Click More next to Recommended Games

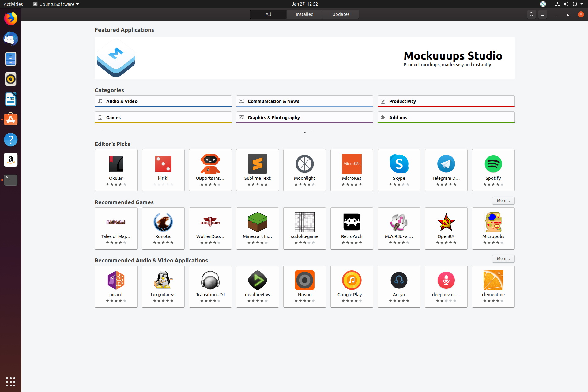tap(503, 201)
